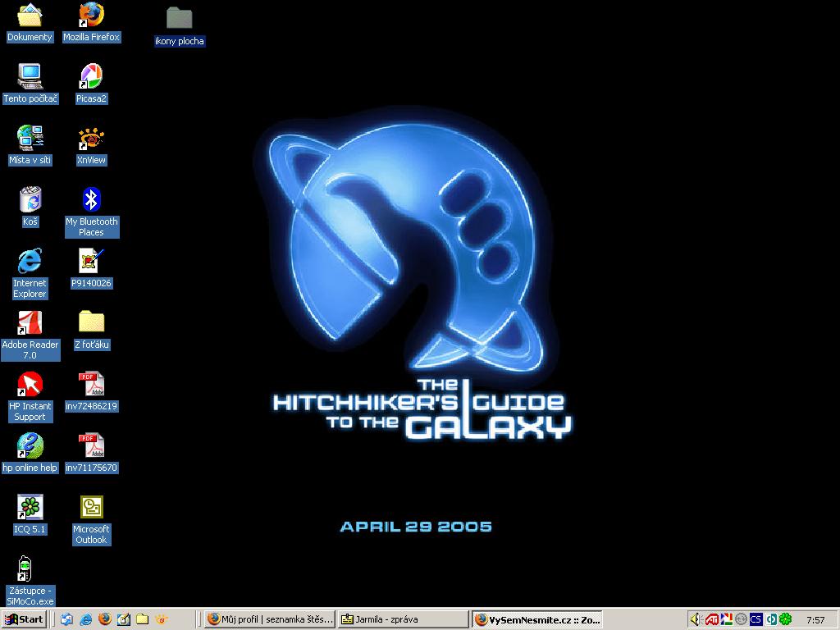This screenshot has height=630, width=840.
Task: Click the 7:57 system clock
Action: (x=815, y=620)
